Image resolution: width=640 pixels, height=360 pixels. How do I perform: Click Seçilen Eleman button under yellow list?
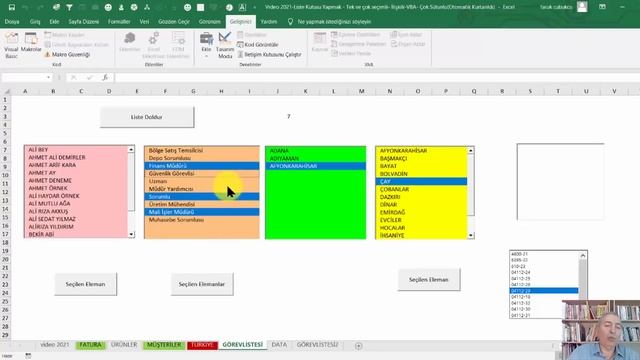429,280
